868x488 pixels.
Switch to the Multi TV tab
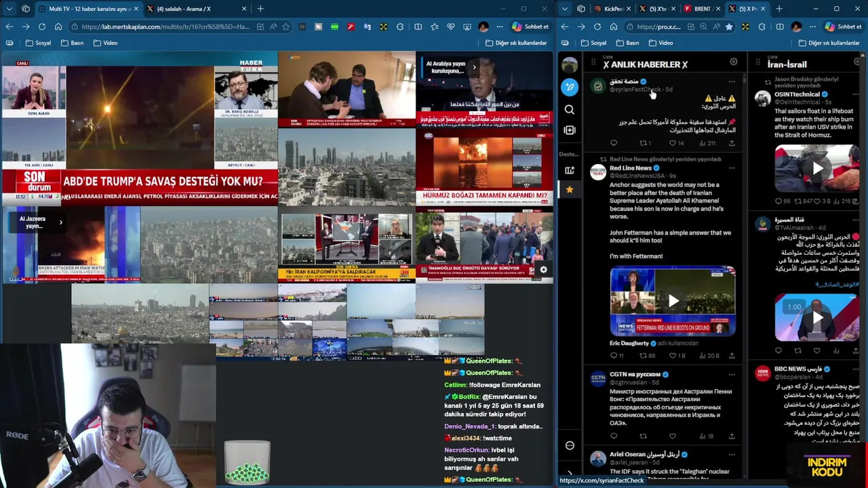click(x=88, y=9)
